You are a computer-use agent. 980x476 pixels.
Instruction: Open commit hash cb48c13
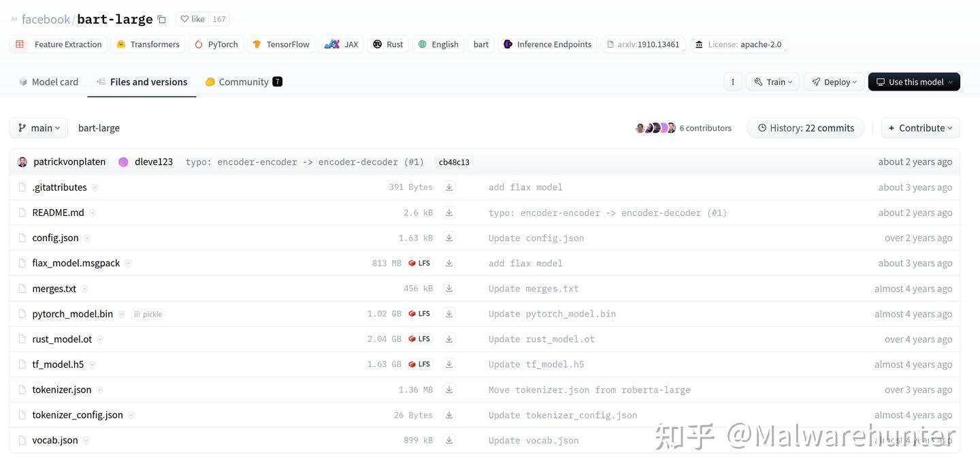coord(454,162)
